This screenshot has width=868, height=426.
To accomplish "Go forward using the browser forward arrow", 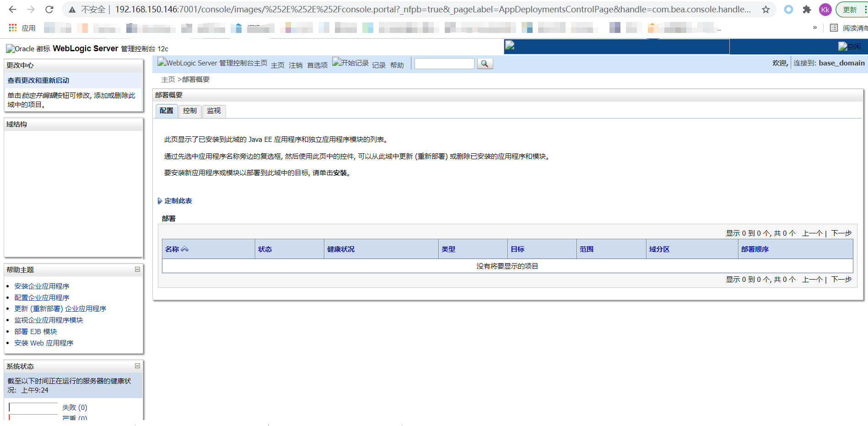I will pyautogui.click(x=31, y=10).
